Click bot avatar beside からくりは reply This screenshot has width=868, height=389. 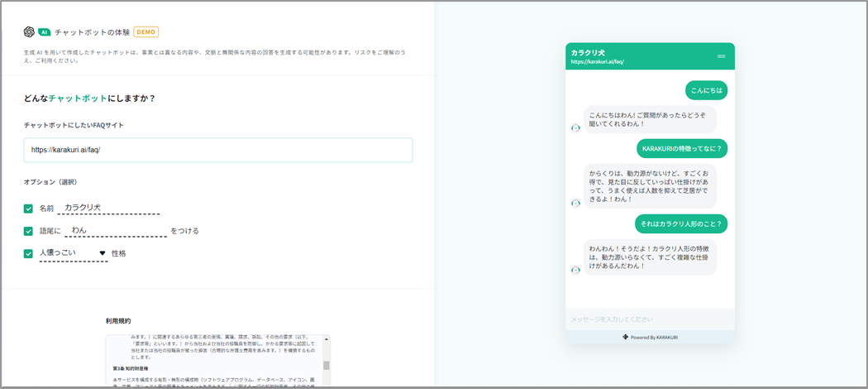575,204
